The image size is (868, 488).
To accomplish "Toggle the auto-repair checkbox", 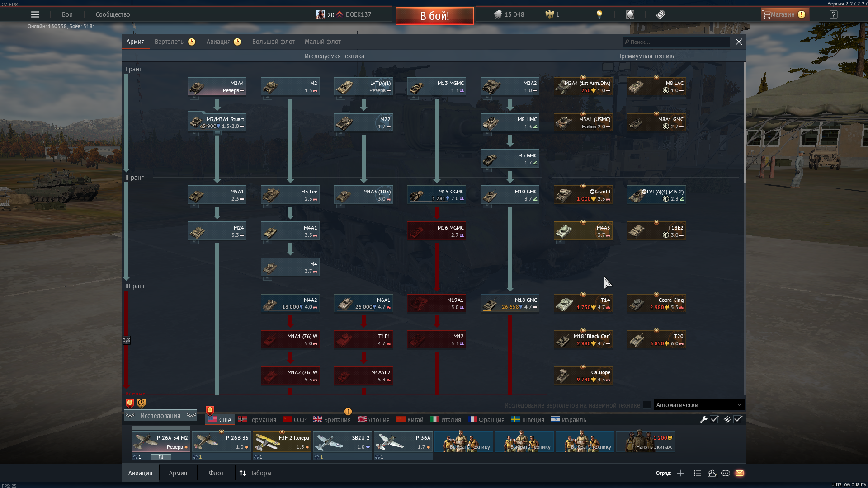I will coord(714,419).
